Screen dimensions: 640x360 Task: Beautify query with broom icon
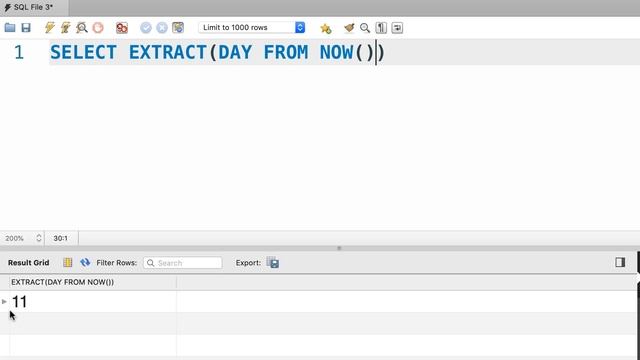[x=349, y=28]
